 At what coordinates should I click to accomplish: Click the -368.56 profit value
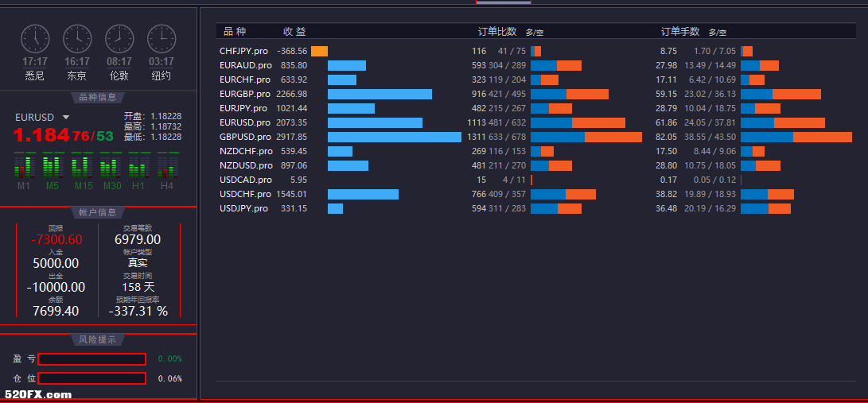point(292,52)
